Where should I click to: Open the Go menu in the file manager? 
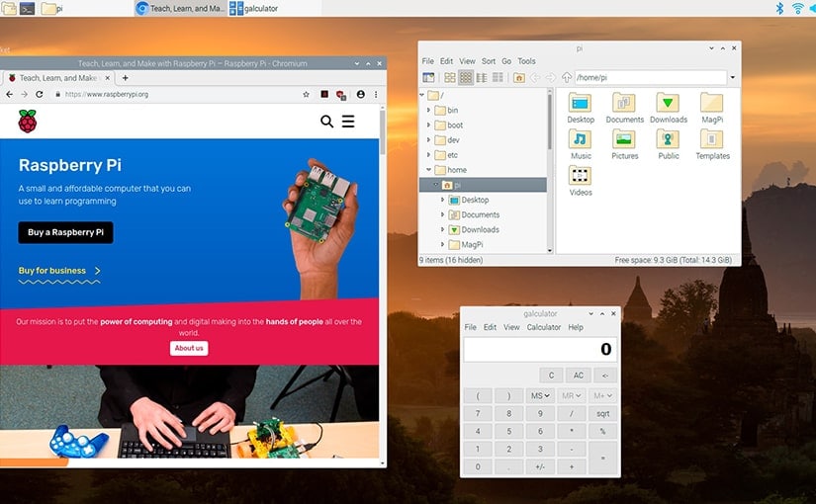tap(506, 61)
